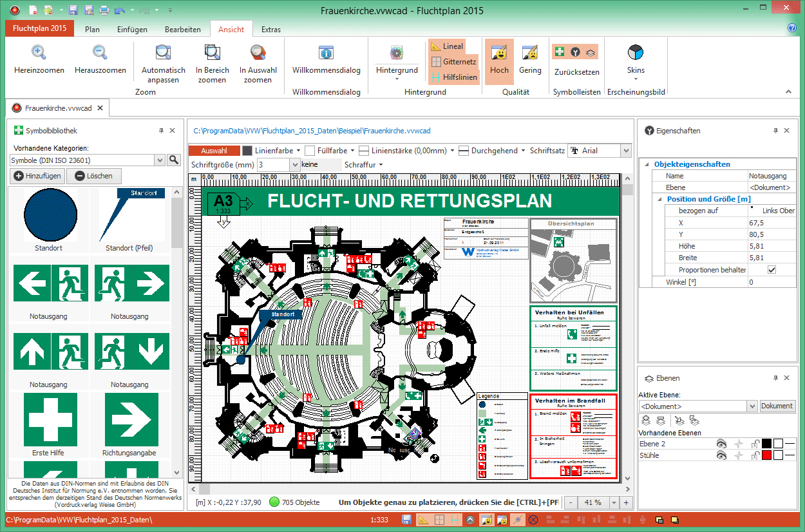Collapse the ribbon with the chevron
The image size is (805, 532).
point(789,91)
